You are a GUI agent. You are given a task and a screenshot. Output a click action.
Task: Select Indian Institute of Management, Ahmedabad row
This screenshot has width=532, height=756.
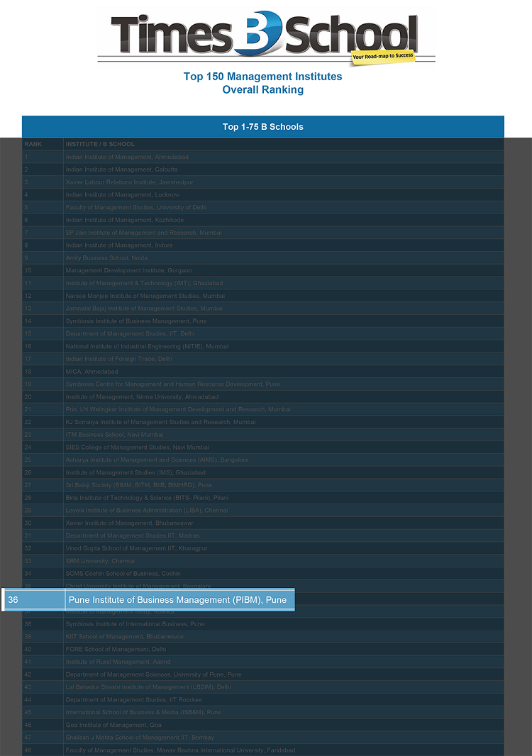coord(263,157)
